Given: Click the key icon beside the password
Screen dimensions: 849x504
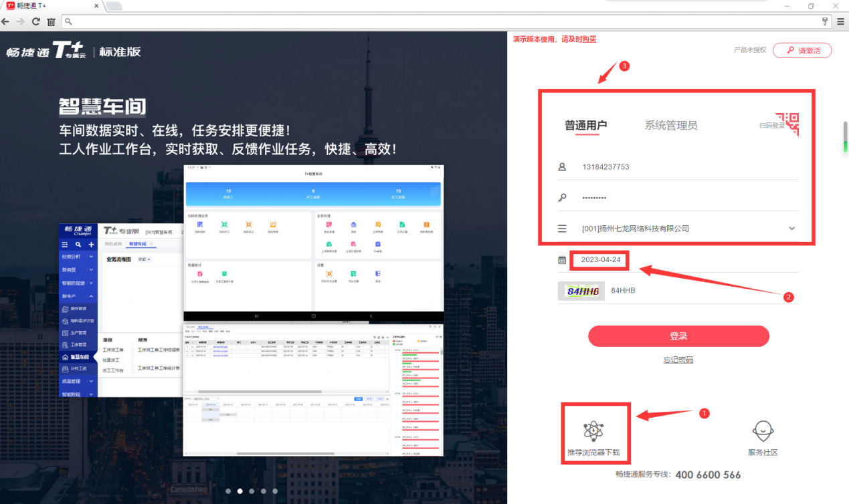Looking at the screenshot, I should click(562, 198).
